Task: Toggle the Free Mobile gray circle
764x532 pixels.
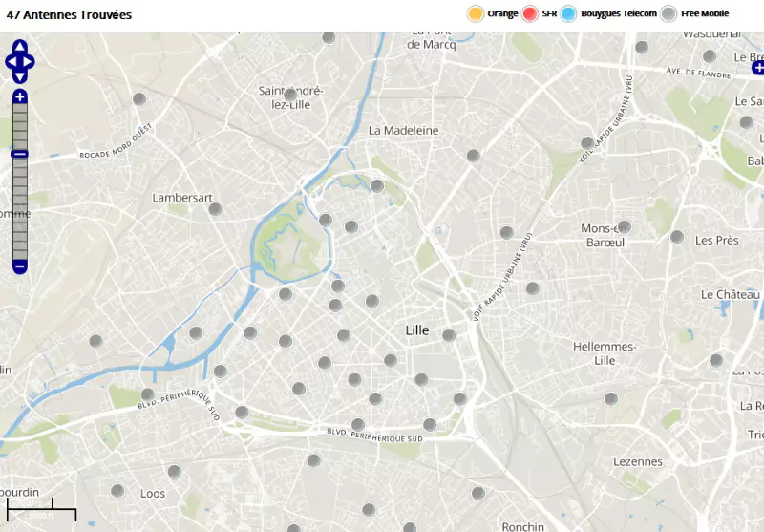Action: pyautogui.click(x=669, y=13)
